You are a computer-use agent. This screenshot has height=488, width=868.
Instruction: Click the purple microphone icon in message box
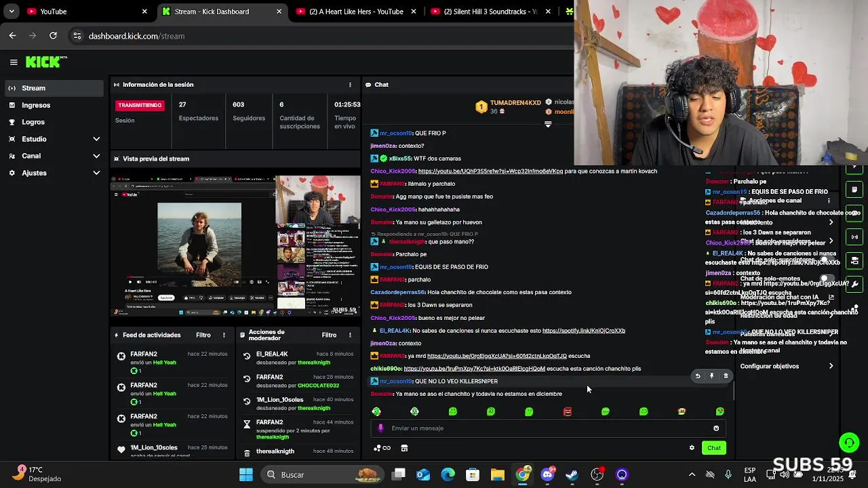click(x=380, y=428)
